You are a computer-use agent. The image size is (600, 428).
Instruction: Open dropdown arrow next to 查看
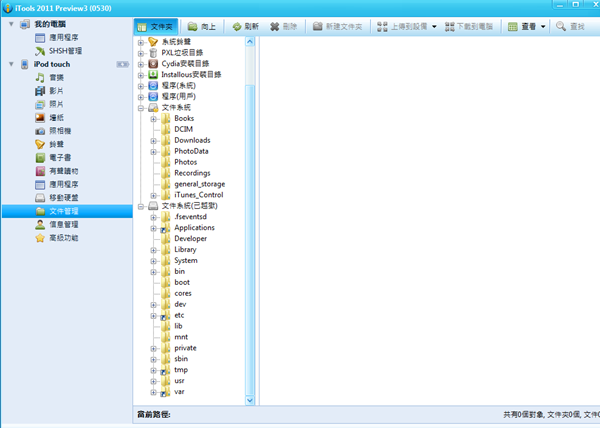click(x=543, y=26)
